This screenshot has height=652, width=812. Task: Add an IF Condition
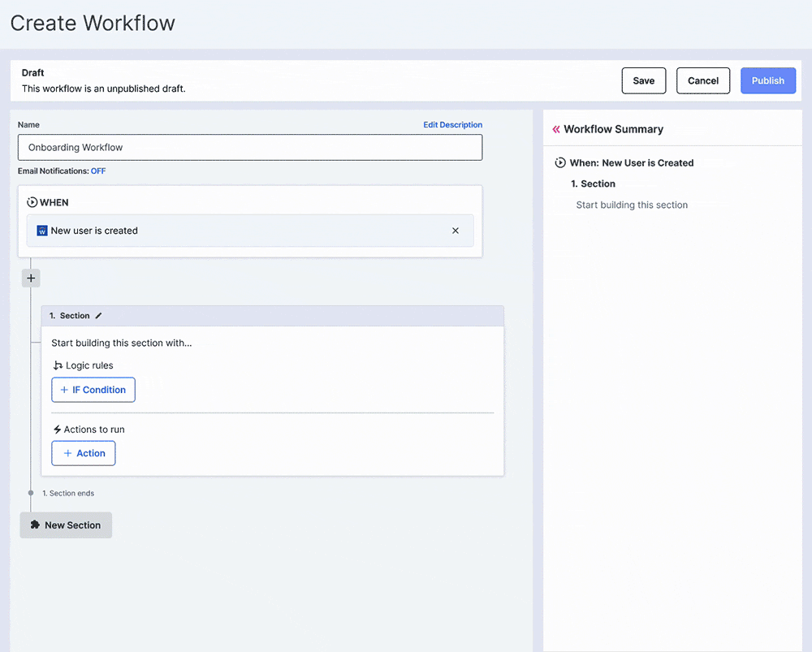(x=93, y=390)
